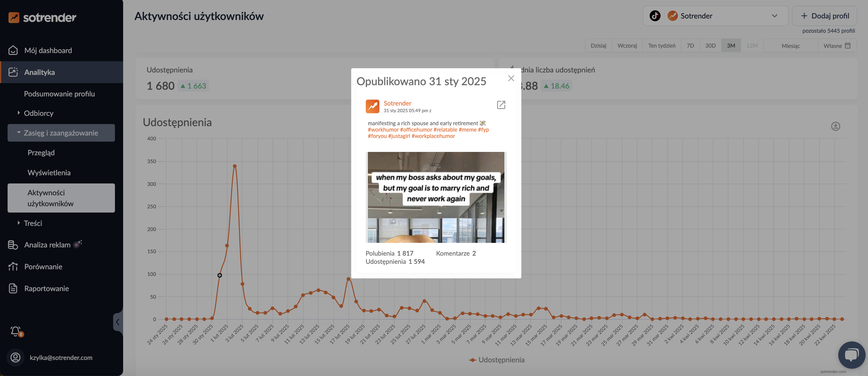
Task: Click the Sotrender profile name link
Action: pyautogui.click(x=397, y=103)
